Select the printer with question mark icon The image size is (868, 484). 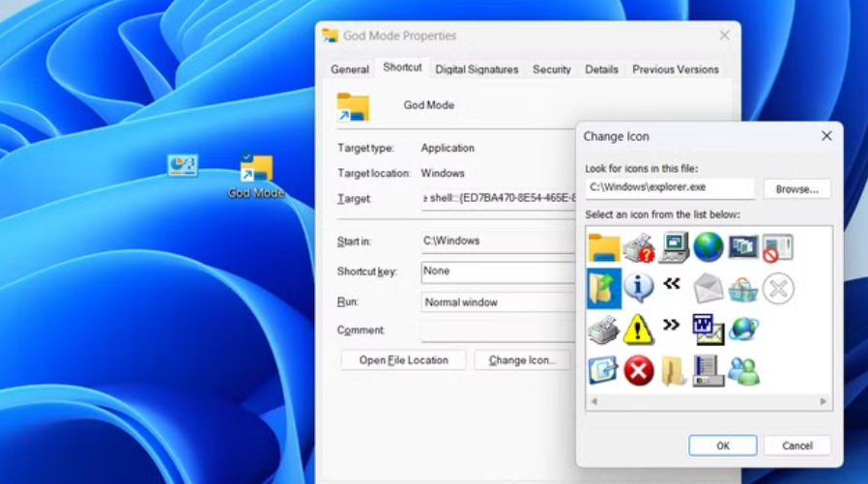pyautogui.click(x=638, y=247)
